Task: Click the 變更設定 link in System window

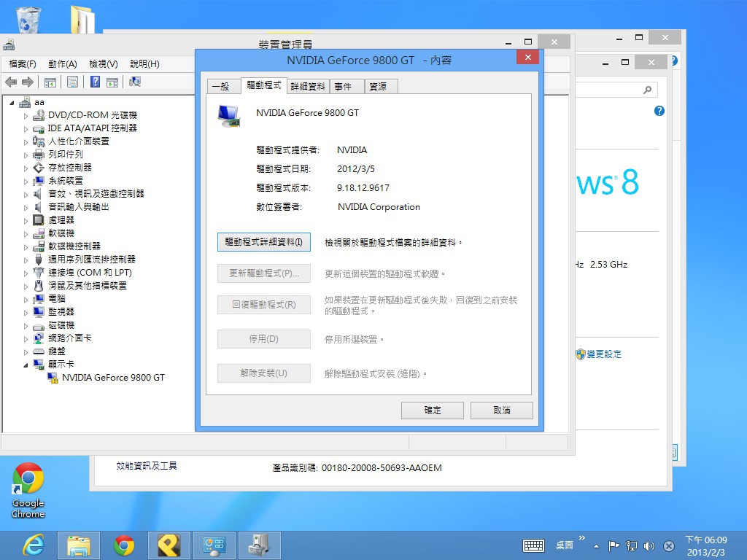Action: pos(603,354)
